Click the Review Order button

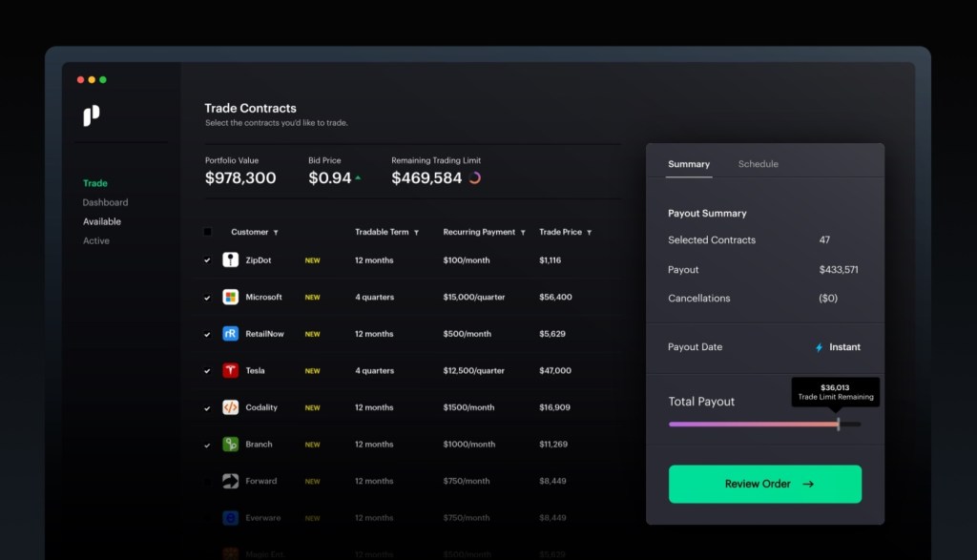click(x=765, y=484)
